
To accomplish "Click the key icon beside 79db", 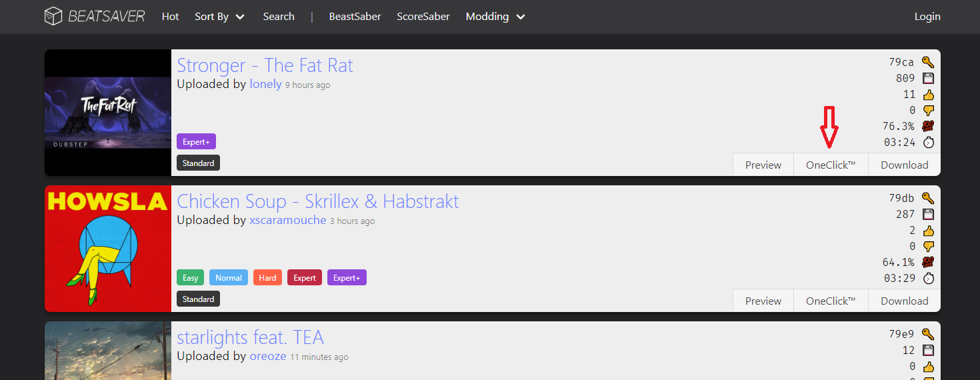I will [x=928, y=198].
